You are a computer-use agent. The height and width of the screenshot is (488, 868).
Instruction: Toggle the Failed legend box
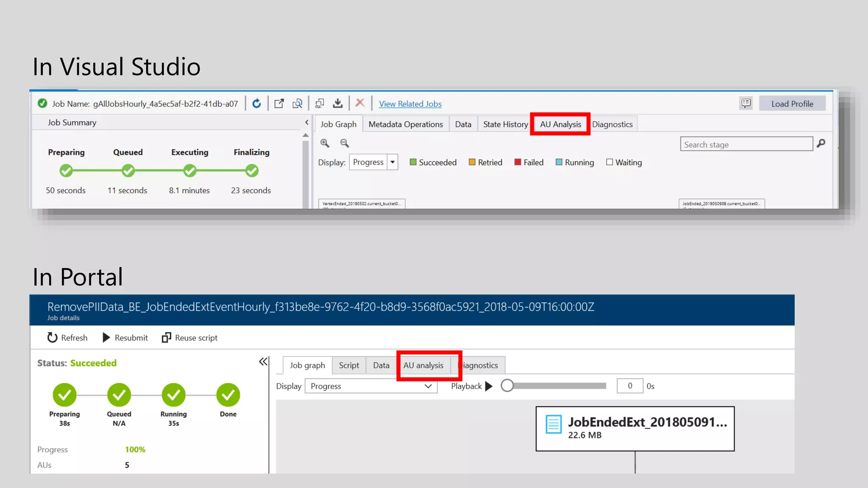[517, 162]
